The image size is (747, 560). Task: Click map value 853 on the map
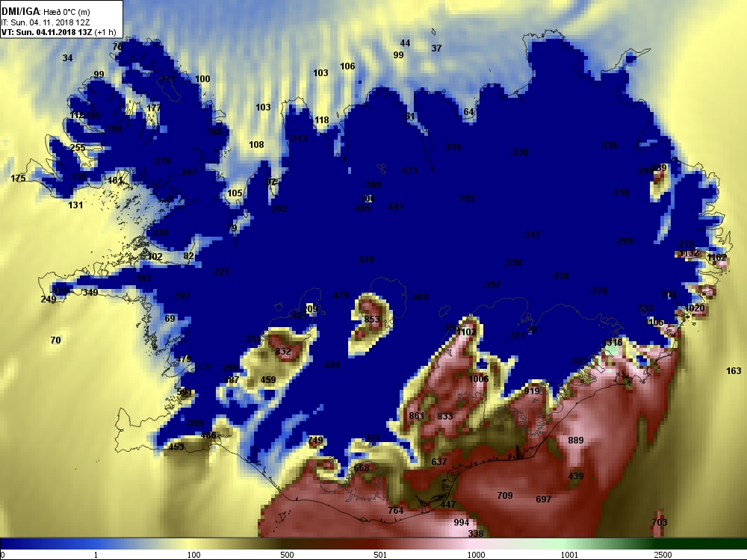pos(371,320)
